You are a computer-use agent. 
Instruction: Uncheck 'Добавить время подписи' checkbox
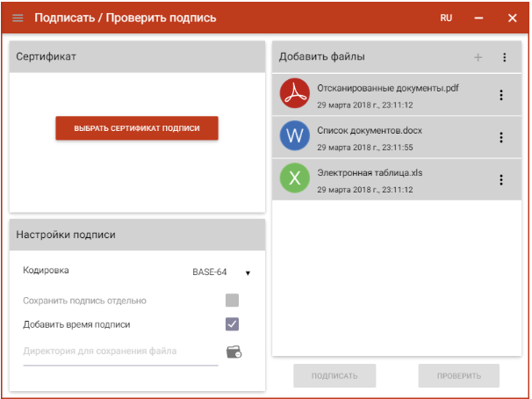[x=232, y=324]
